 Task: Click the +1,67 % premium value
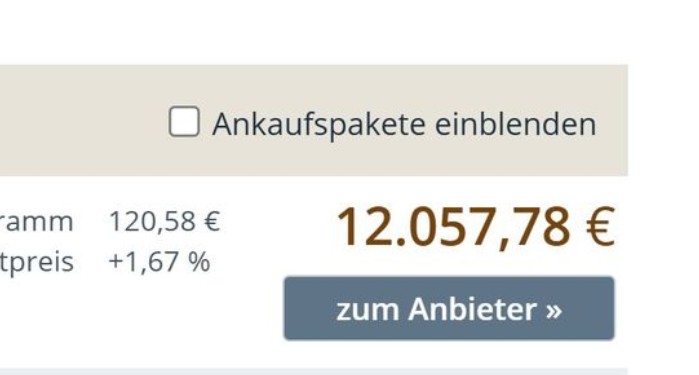click(x=159, y=261)
